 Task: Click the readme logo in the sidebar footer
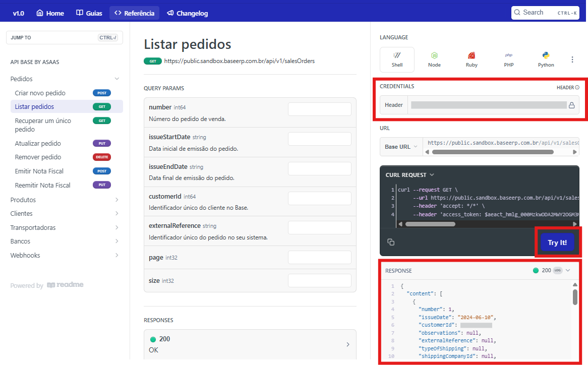(65, 285)
